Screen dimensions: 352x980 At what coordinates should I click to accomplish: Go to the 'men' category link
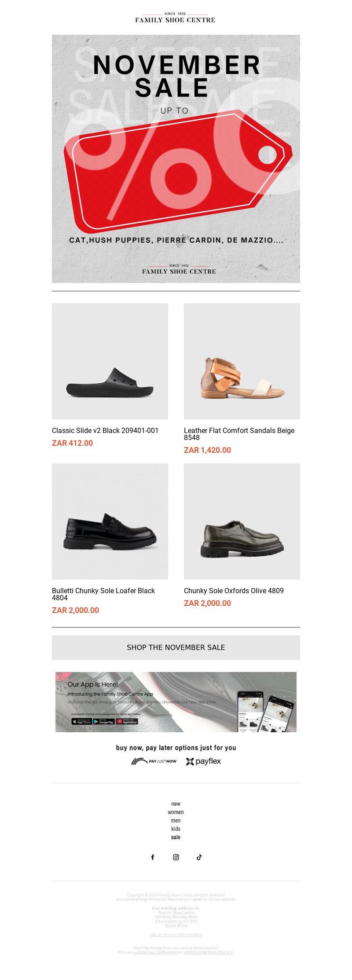point(176,820)
